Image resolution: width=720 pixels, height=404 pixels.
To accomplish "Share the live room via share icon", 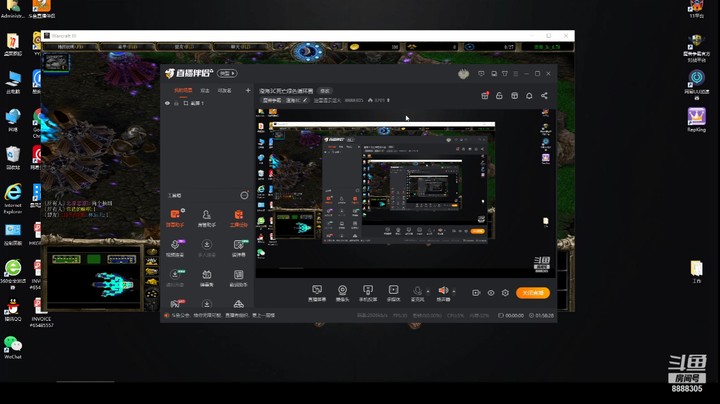I will (x=544, y=95).
